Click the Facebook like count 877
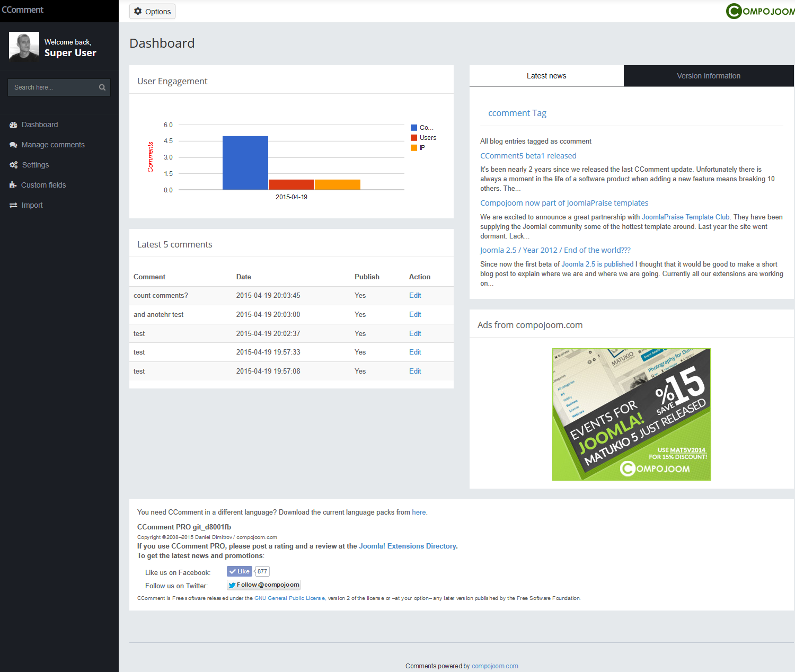The width and height of the screenshot is (795, 672). [262, 571]
